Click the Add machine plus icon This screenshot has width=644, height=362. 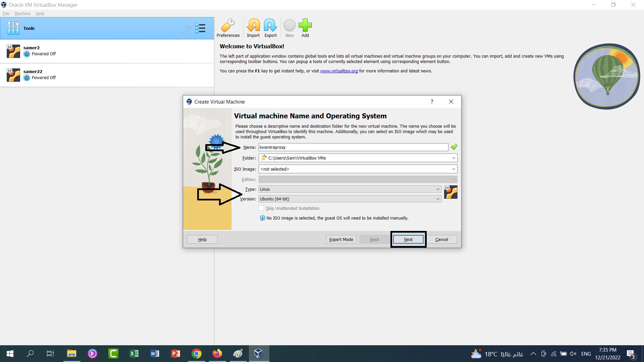(x=305, y=28)
